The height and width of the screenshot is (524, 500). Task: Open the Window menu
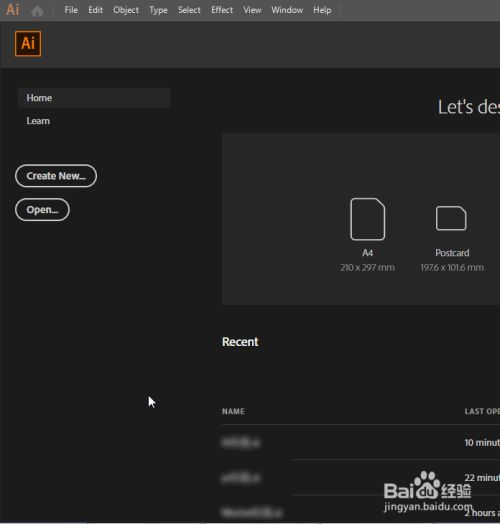point(287,10)
